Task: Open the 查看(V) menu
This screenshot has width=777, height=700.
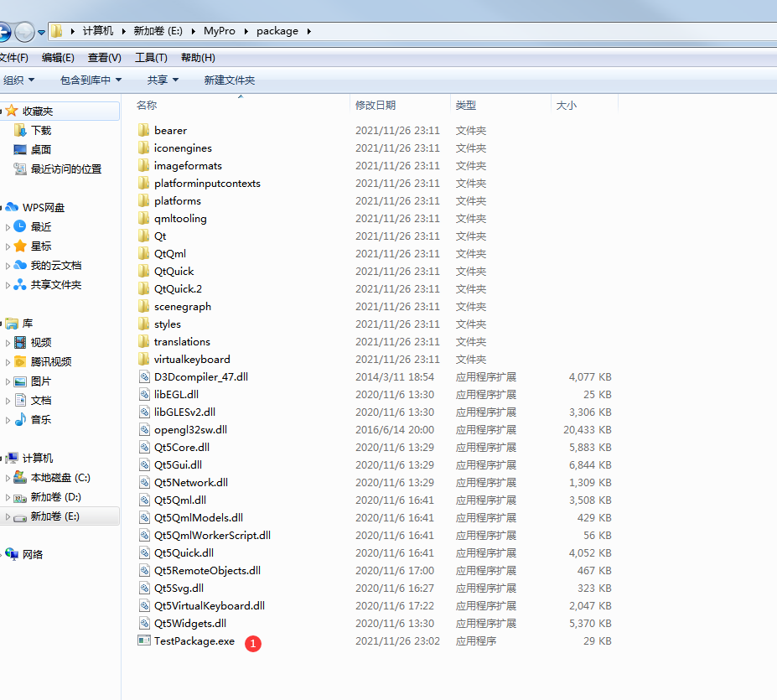Action: coord(105,58)
